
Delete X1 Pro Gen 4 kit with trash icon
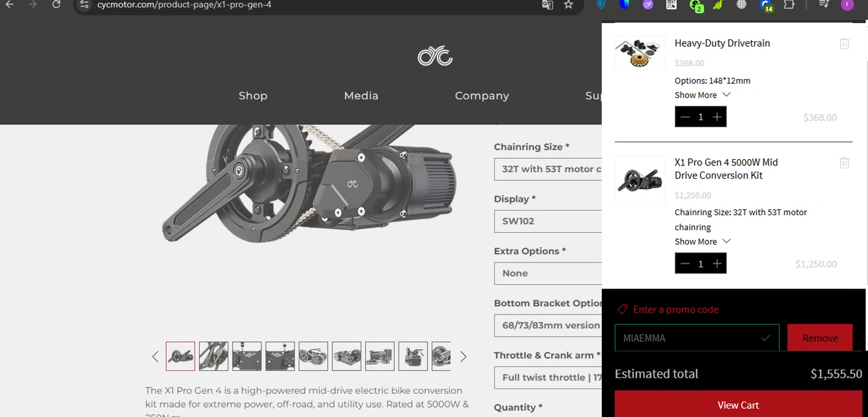pos(844,163)
